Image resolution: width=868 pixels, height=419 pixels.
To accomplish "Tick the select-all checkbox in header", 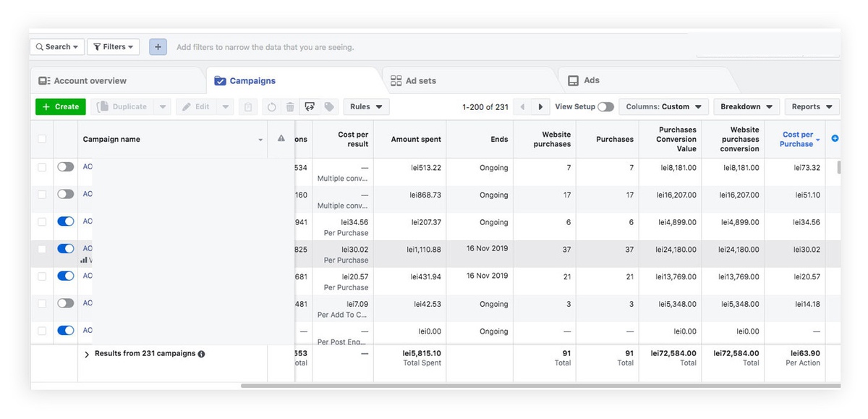I will pos(42,139).
